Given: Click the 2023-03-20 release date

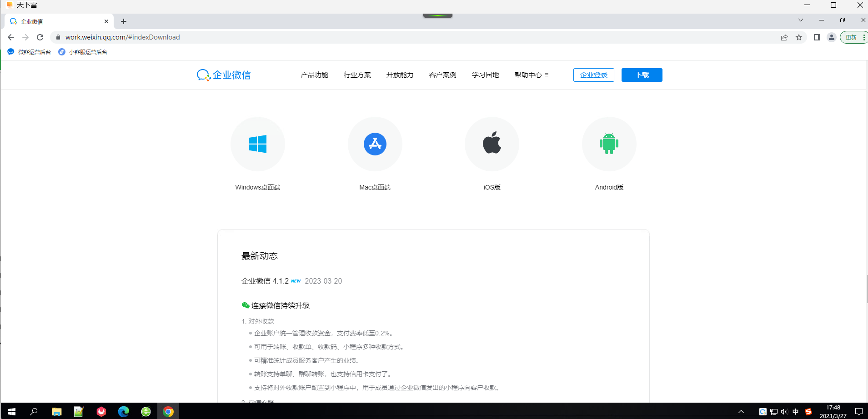Looking at the screenshot, I should (x=323, y=281).
